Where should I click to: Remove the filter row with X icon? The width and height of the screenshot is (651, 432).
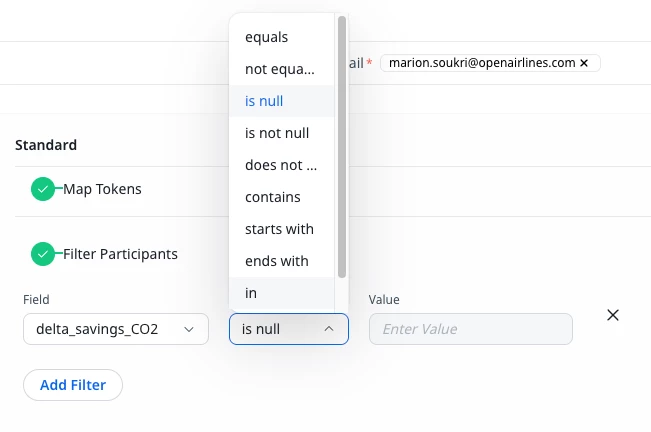[x=613, y=315]
